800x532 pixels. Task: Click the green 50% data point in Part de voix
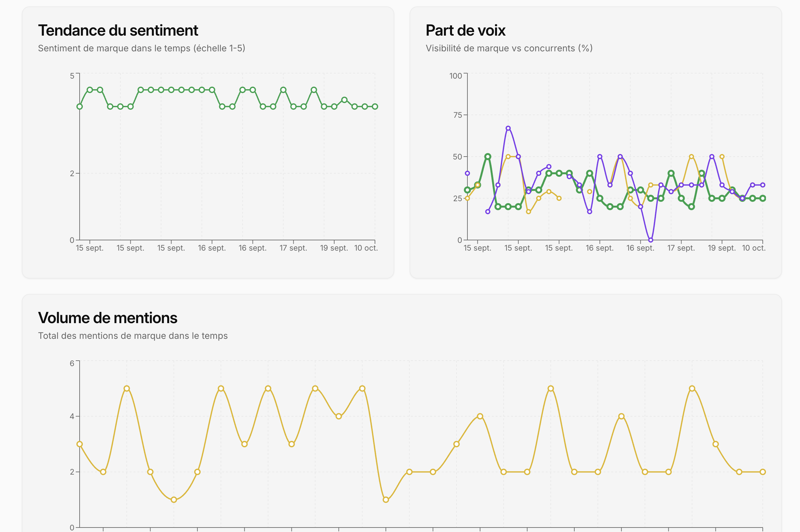point(488,157)
